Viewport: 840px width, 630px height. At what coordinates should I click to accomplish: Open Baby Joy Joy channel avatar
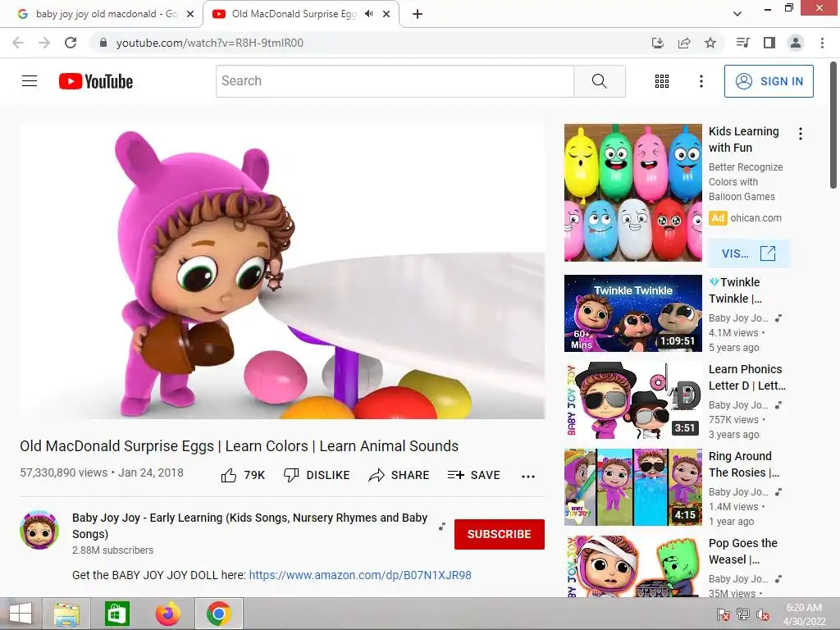tap(39, 530)
